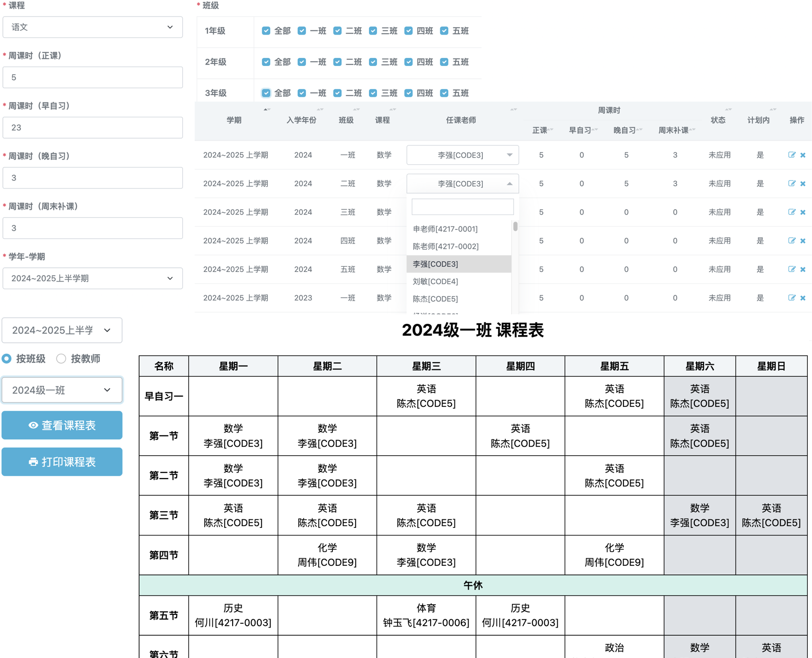812x658 pixels.
Task: Click the 查看课程表 button
Action: [x=62, y=425]
